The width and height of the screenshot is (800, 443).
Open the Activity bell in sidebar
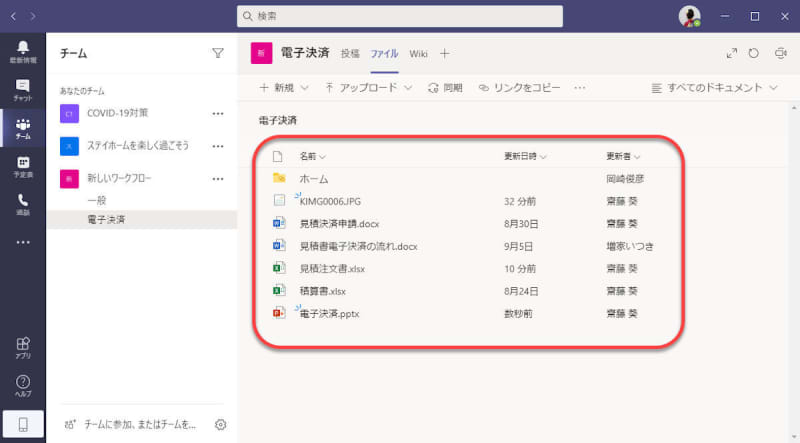(x=23, y=52)
